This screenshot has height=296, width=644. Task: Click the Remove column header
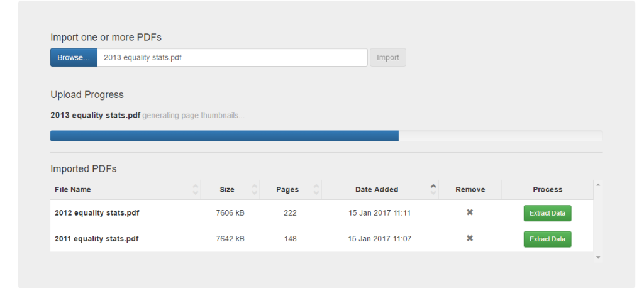coord(470,189)
